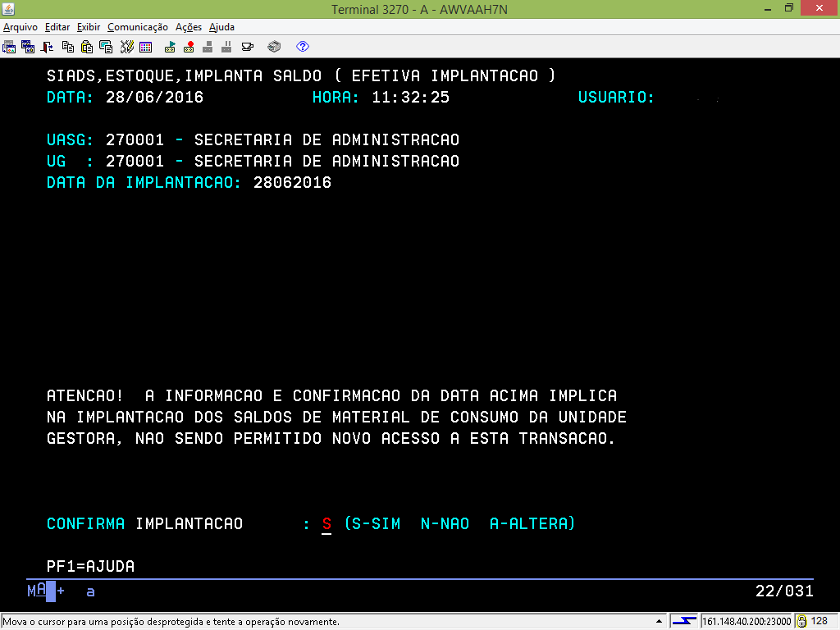Click the HORA value 11:32:25
Viewport: 840px width, 630px height.
coord(410,98)
